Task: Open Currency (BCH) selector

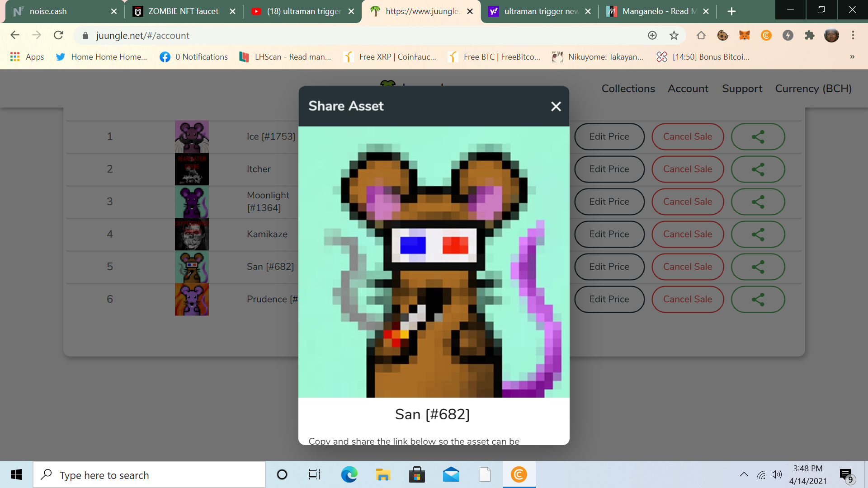Action: [813, 89]
